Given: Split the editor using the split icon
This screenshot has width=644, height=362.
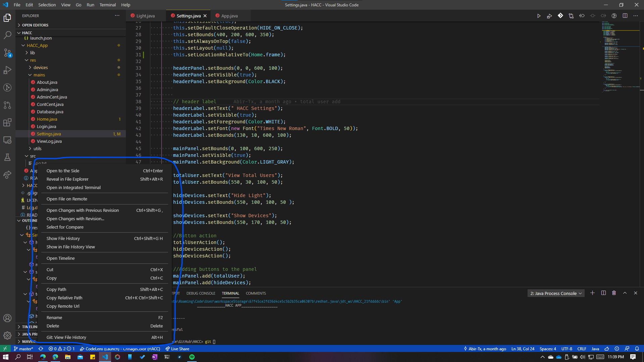Looking at the screenshot, I should [625, 15].
